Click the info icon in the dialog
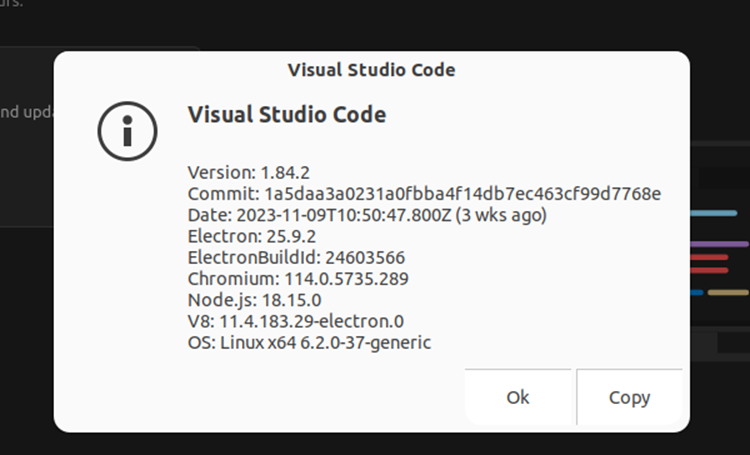 tap(127, 131)
